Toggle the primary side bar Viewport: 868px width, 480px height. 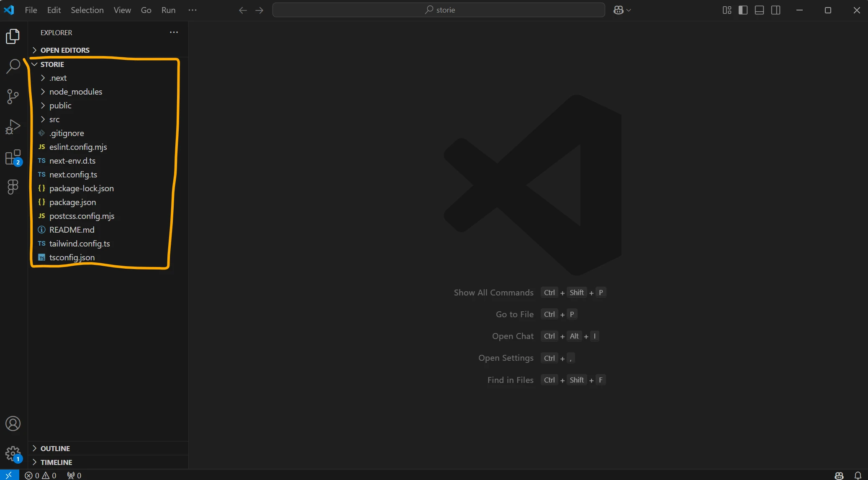click(x=743, y=10)
